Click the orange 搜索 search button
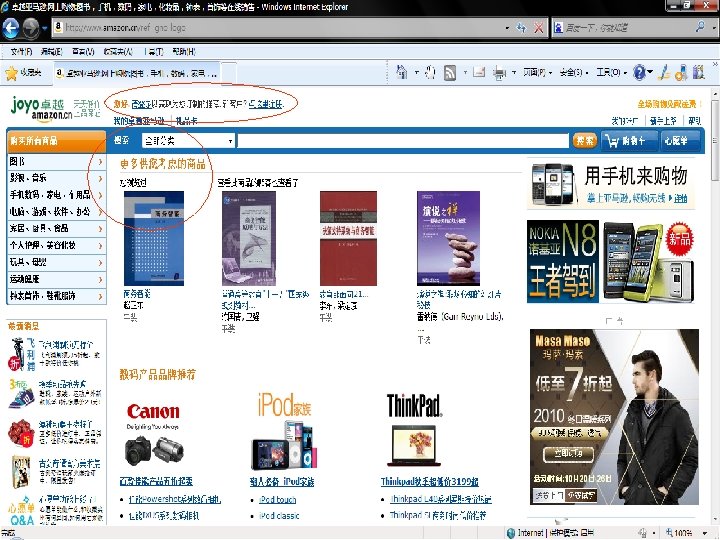Viewport: 720px width, 540px height. [585, 140]
